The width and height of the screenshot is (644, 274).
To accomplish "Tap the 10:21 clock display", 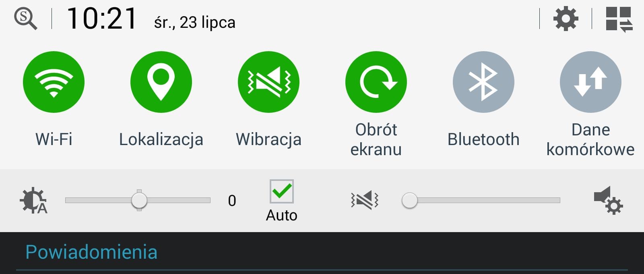I will [102, 19].
